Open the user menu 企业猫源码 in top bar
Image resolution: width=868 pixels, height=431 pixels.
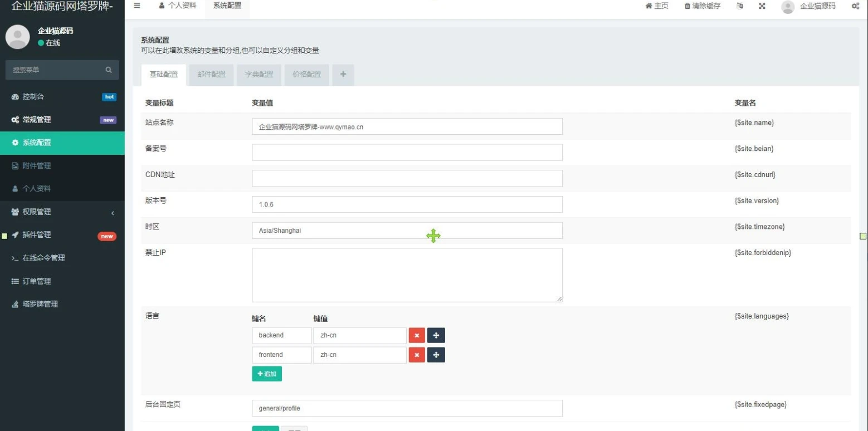[808, 7]
